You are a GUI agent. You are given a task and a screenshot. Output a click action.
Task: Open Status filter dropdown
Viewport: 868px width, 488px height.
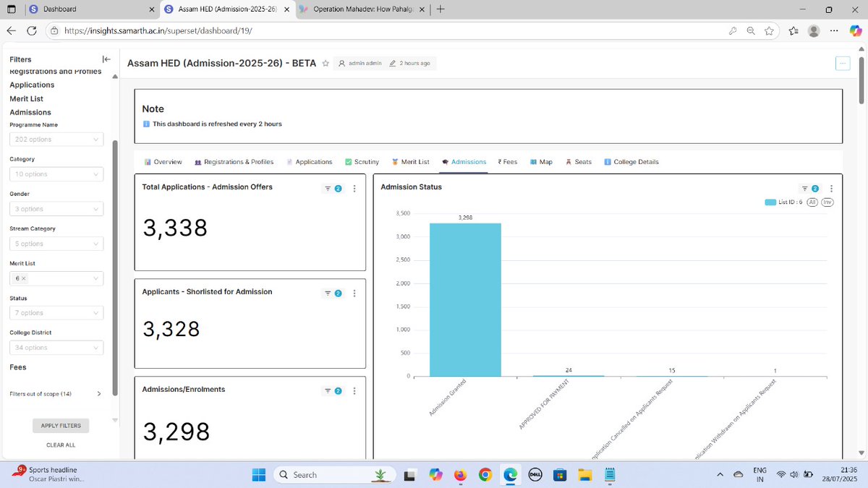point(56,313)
